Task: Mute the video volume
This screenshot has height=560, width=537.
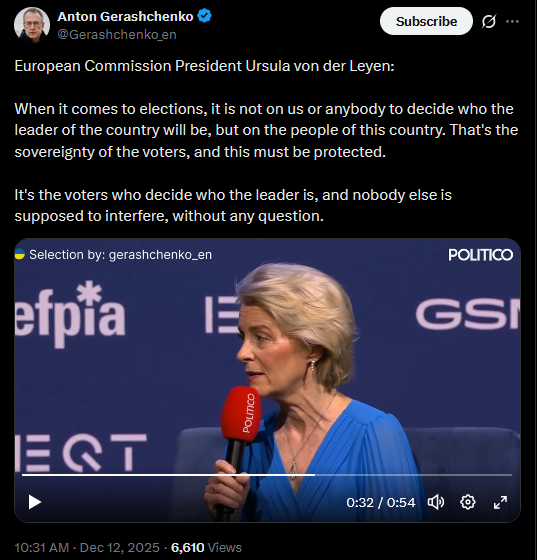Action: (x=436, y=502)
